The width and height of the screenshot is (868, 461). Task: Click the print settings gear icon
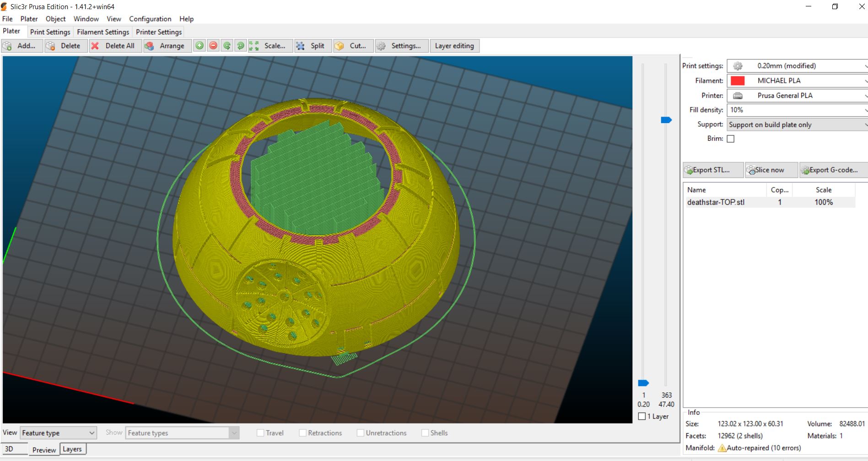(738, 66)
